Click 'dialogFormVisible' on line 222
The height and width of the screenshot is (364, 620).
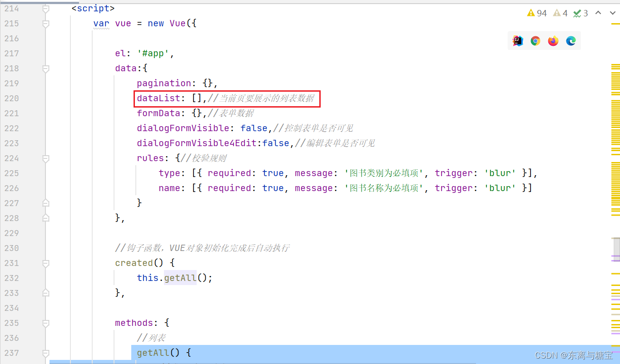(183, 128)
